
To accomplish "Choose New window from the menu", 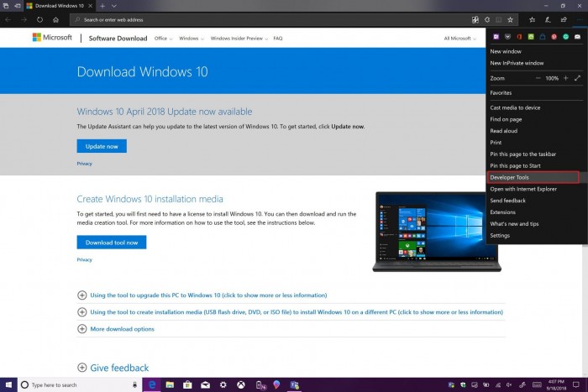I will tap(506, 51).
